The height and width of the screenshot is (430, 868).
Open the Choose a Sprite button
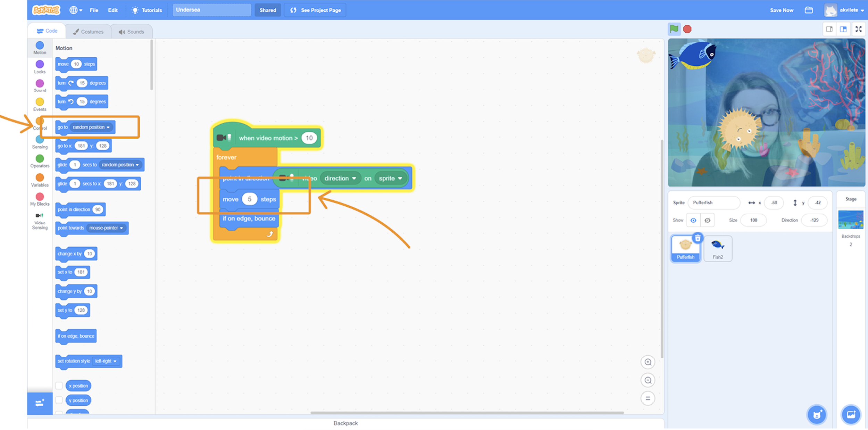pyautogui.click(x=817, y=414)
